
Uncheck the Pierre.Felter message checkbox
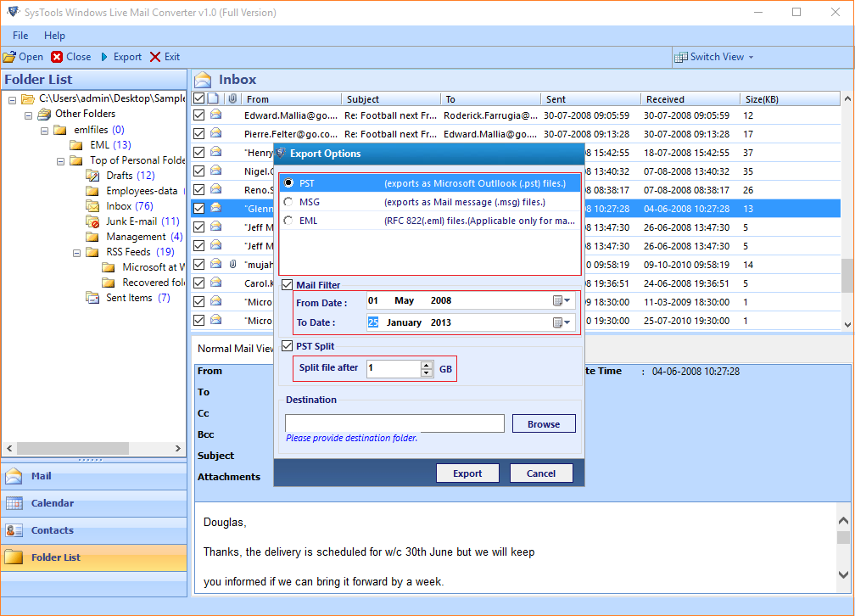coord(199,134)
